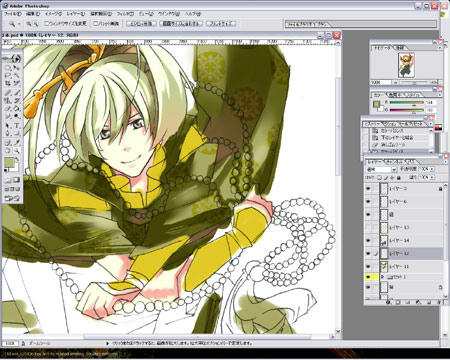Enable the resize windows to fit checkbox
The width and height of the screenshot is (450, 360).
(47, 23)
